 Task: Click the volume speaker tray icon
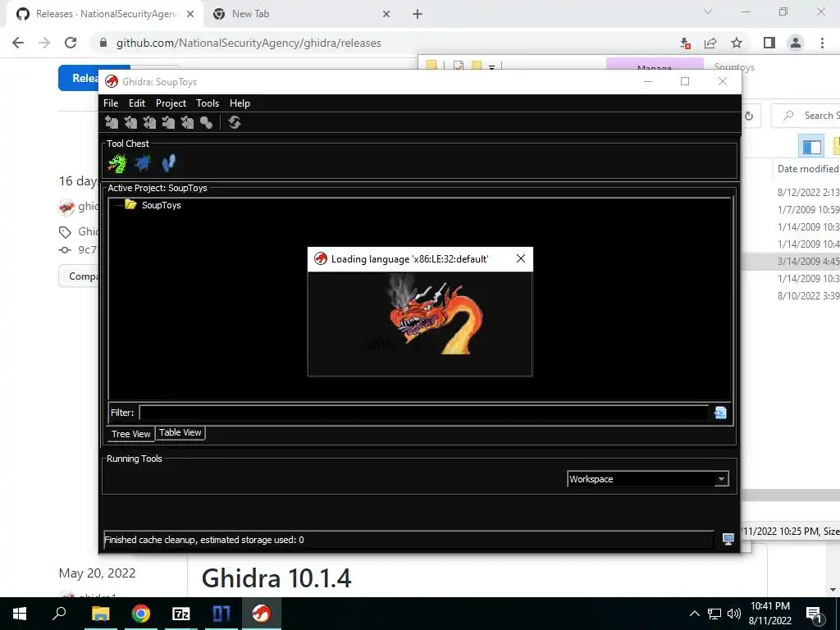tap(733, 614)
